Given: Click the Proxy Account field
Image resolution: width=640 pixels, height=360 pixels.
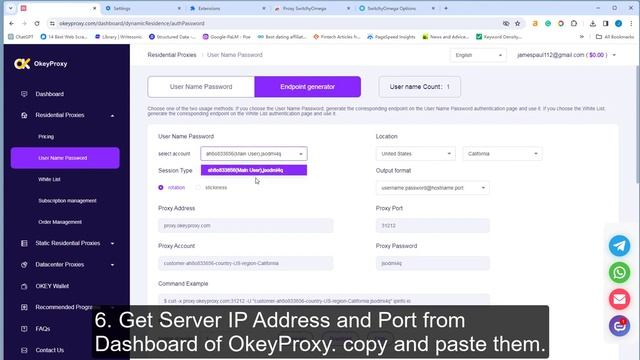Looking at the screenshot, I should tap(246, 263).
